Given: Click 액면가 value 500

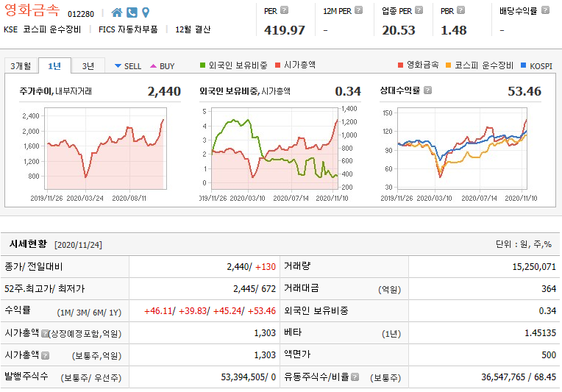Looking at the screenshot, I should (x=549, y=355).
